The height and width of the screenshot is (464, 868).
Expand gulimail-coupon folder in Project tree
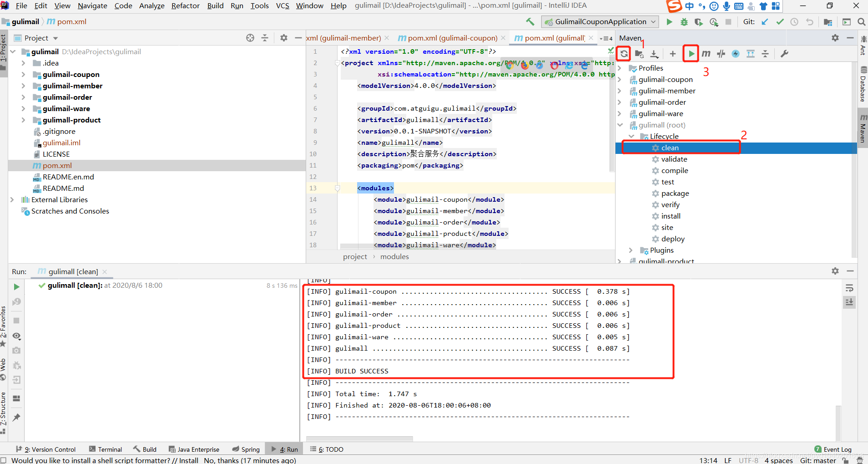[23, 74]
